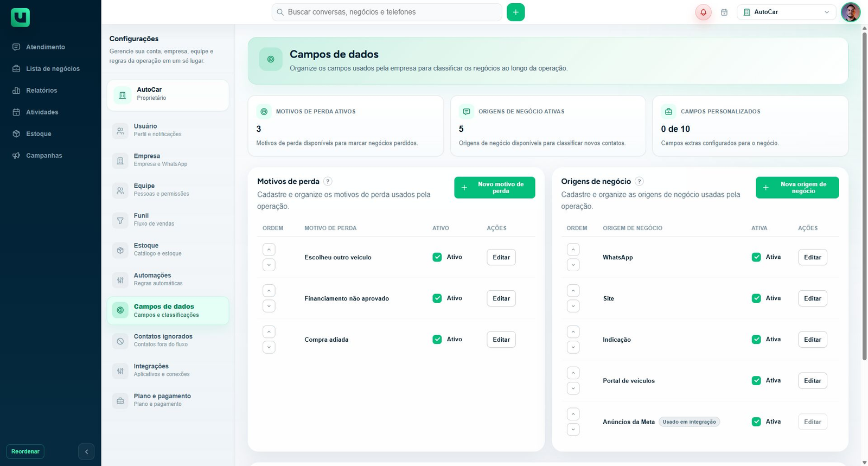Open the AutoCar company dropdown
Image resolution: width=868 pixels, height=466 pixels.
(787, 12)
